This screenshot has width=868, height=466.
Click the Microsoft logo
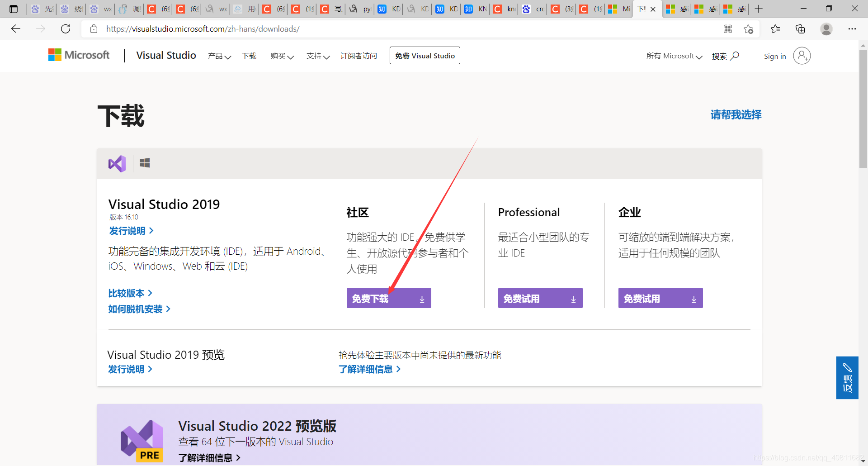[79, 55]
